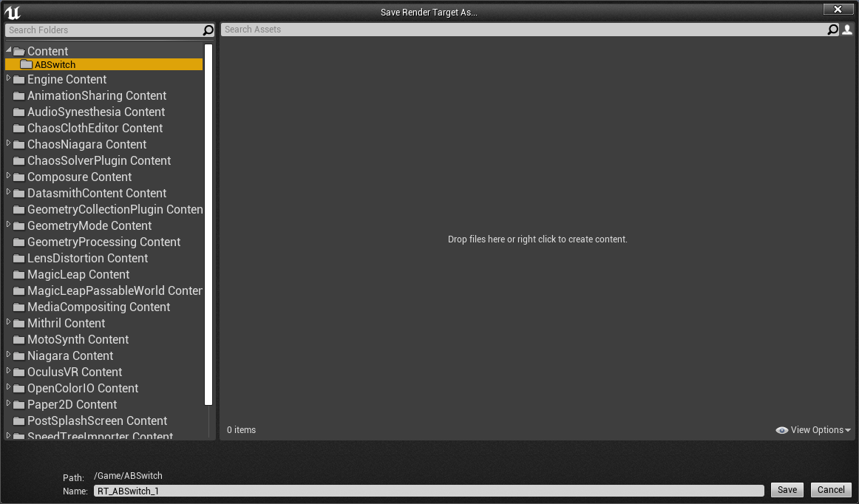Expand the ChaosNiagara Content tree arrow
The width and height of the screenshot is (859, 504).
click(x=9, y=143)
